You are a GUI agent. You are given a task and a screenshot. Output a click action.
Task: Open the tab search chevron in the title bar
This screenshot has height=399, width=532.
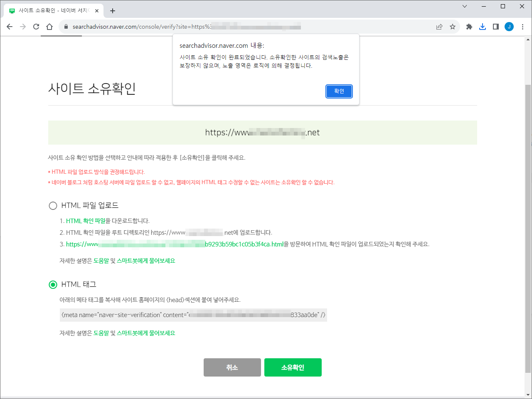(465, 6)
